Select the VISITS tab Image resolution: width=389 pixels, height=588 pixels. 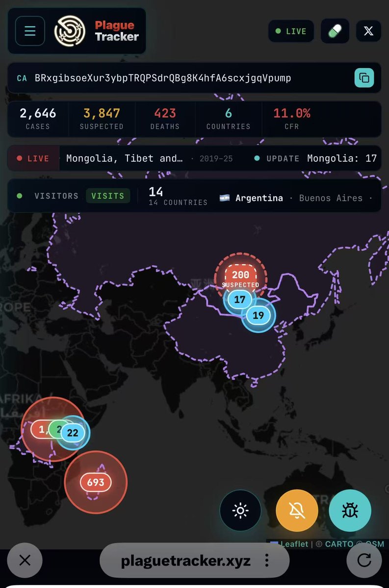point(108,196)
